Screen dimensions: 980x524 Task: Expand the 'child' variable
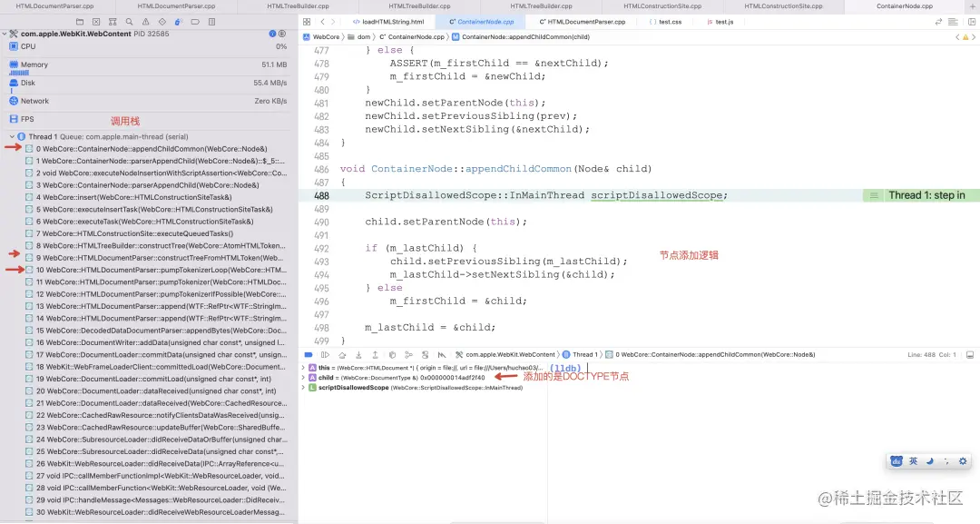[303, 378]
